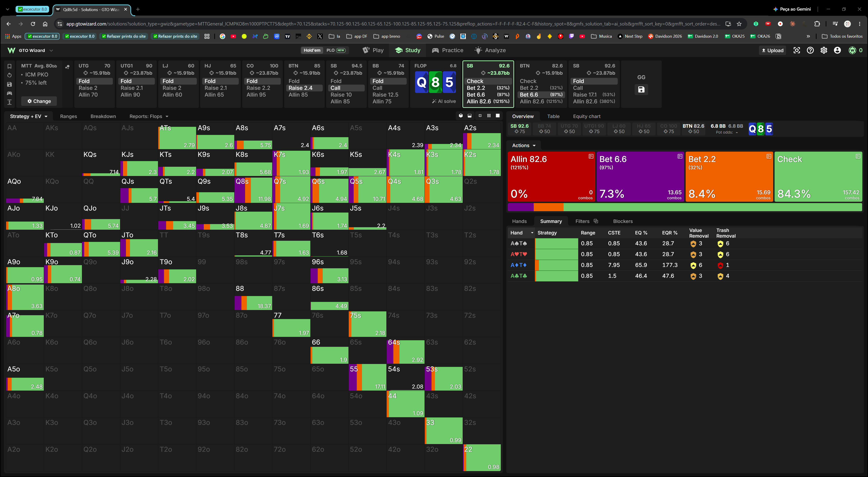Open the stack distribution bubbles icon
The image size is (868, 477).
(67, 67)
